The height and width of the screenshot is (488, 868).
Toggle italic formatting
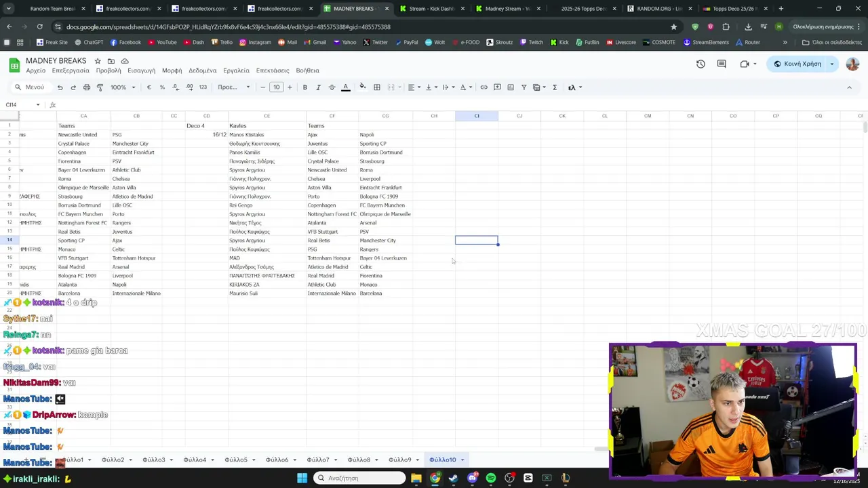[x=318, y=87]
